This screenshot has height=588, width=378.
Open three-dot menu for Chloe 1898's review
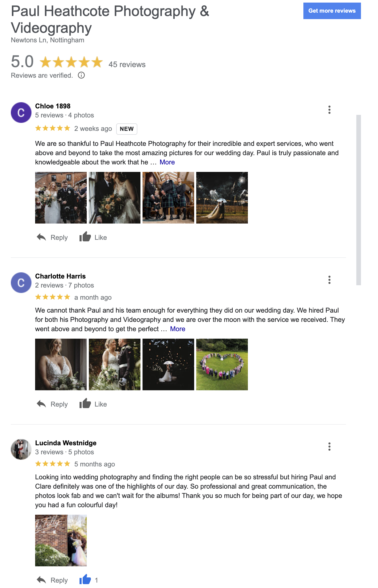click(x=329, y=110)
